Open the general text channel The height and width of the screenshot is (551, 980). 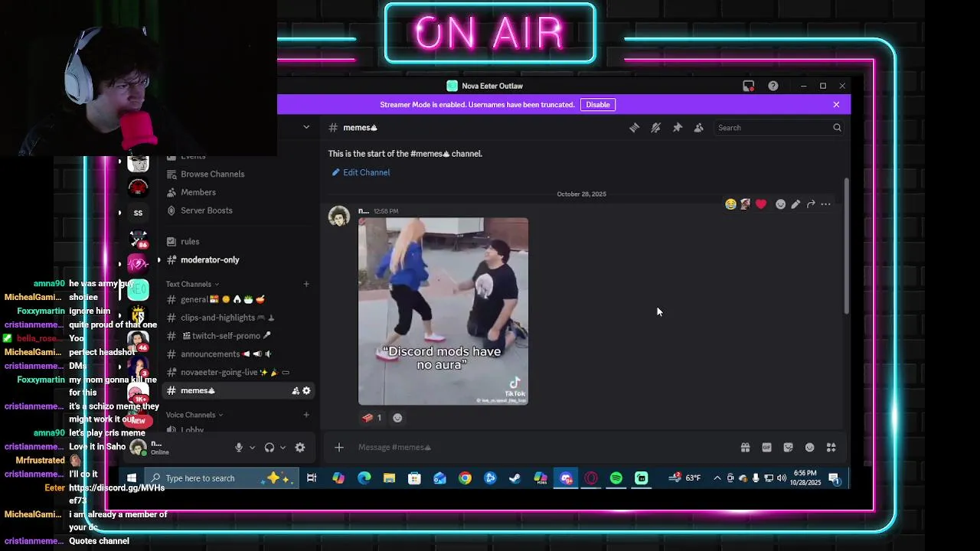[x=239, y=299]
